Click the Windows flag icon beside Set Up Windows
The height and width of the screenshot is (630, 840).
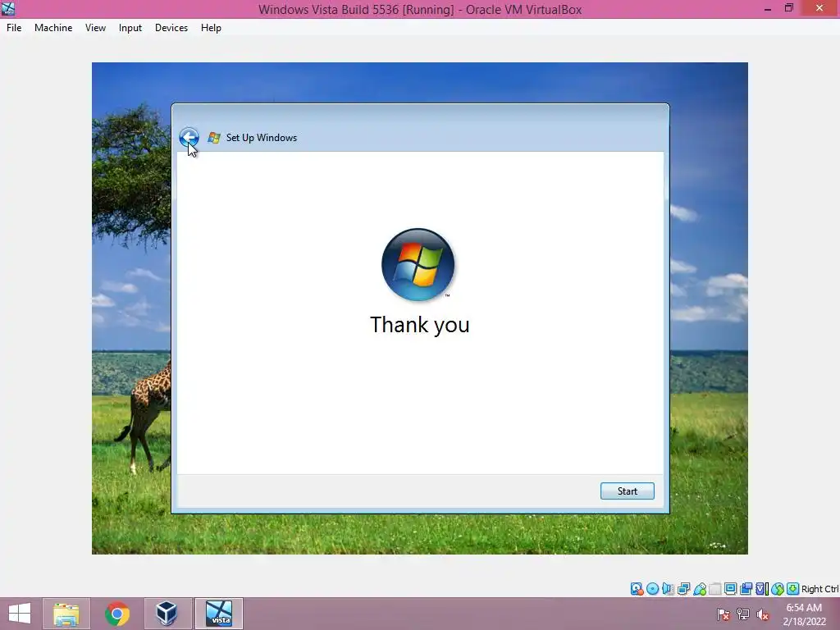214,138
